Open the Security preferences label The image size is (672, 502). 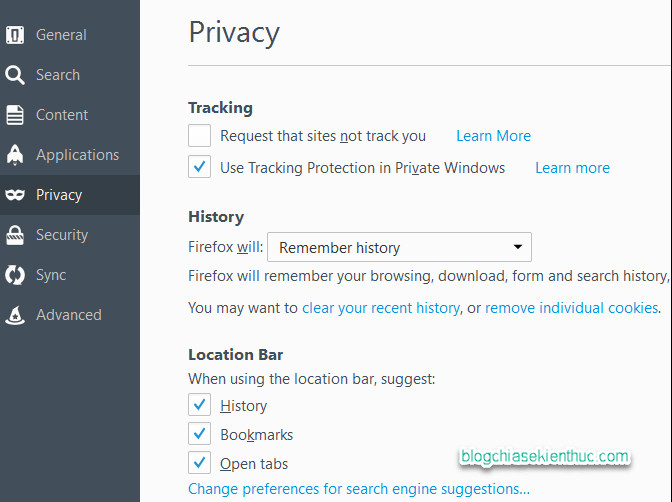[62, 235]
